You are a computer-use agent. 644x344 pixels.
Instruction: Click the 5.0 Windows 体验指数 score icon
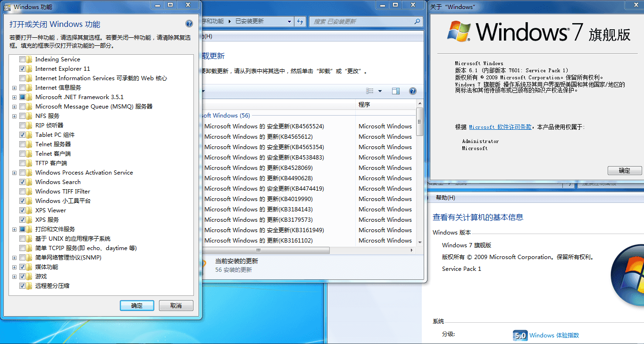tap(520, 336)
